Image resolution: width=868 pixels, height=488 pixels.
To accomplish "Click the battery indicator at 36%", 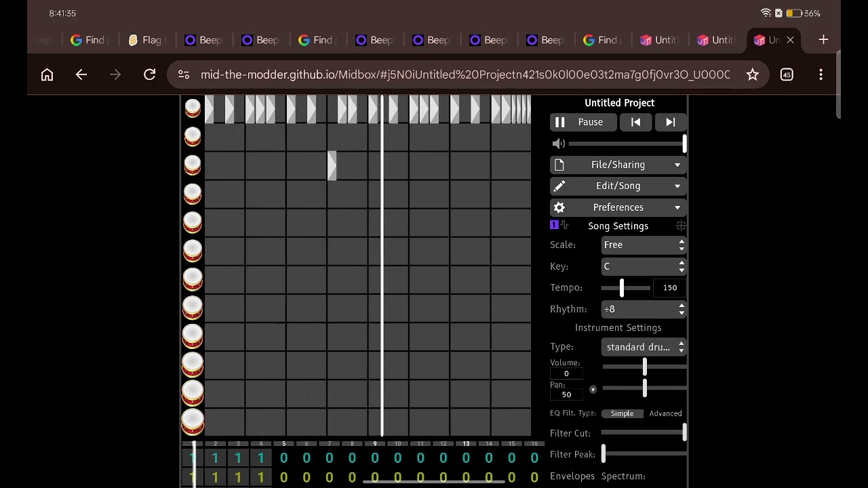I will click(803, 13).
